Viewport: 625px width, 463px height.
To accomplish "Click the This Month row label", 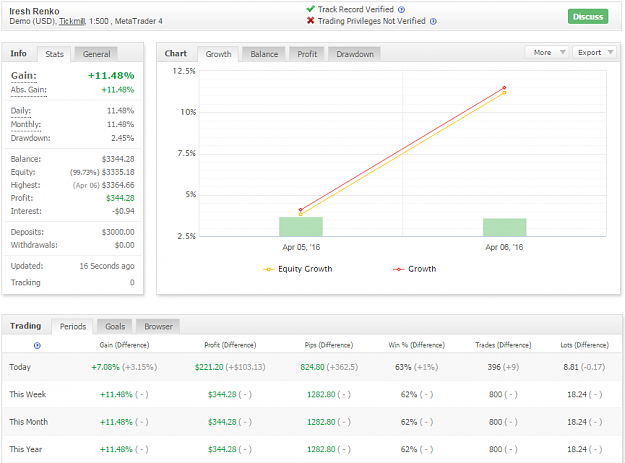I will [29, 422].
